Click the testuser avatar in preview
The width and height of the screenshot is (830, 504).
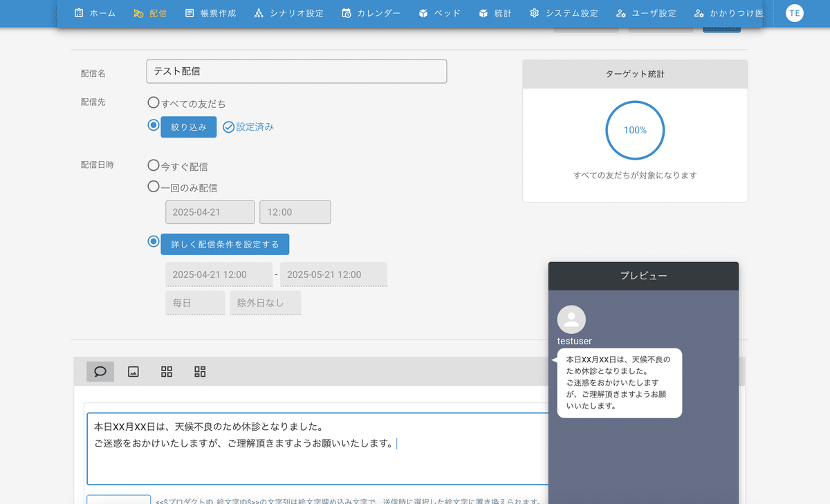[571, 319]
